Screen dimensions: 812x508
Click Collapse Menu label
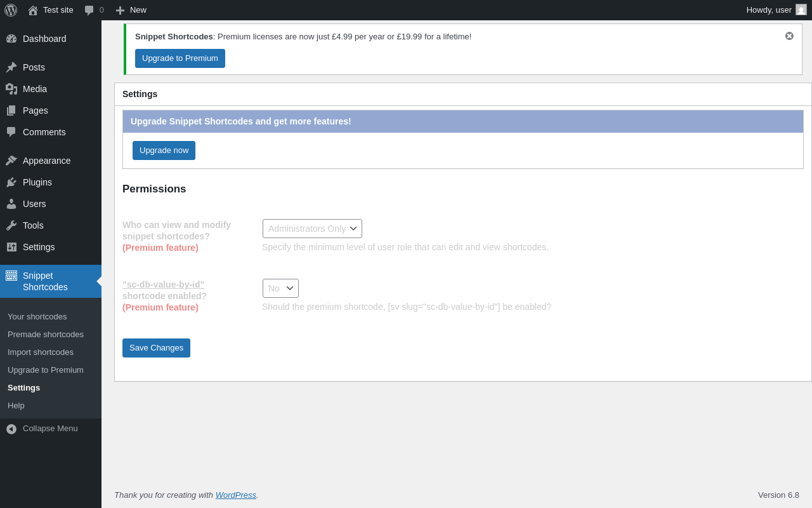coord(50,428)
